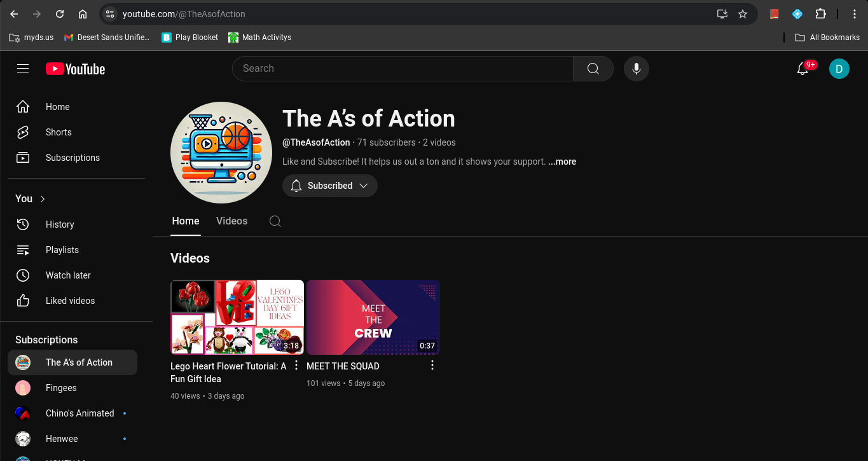Viewport: 868px width, 461px height.
Task: Click the Subscriptions section heading
Action: tap(46, 340)
